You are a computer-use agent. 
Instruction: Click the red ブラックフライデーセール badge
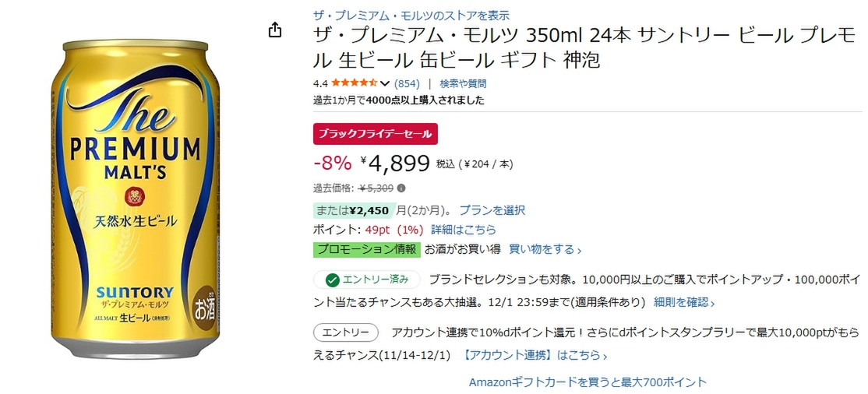click(x=375, y=133)
